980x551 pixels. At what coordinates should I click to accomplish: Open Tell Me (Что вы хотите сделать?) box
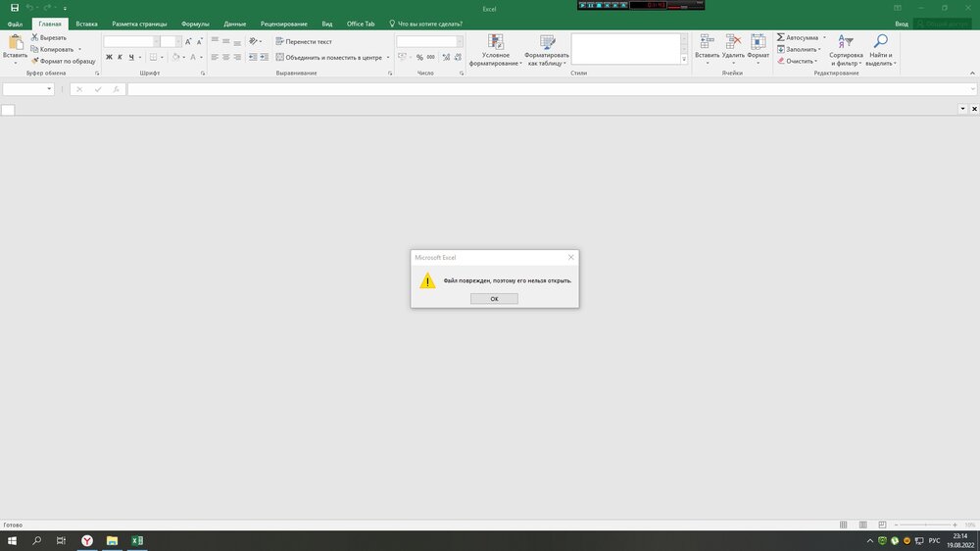click(x=425, y=24)
